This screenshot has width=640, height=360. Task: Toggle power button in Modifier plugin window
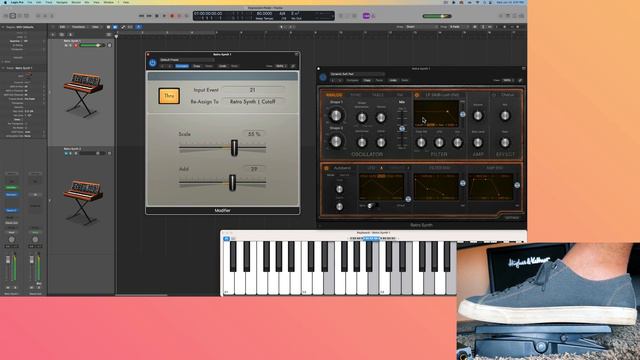pos(152,63)
